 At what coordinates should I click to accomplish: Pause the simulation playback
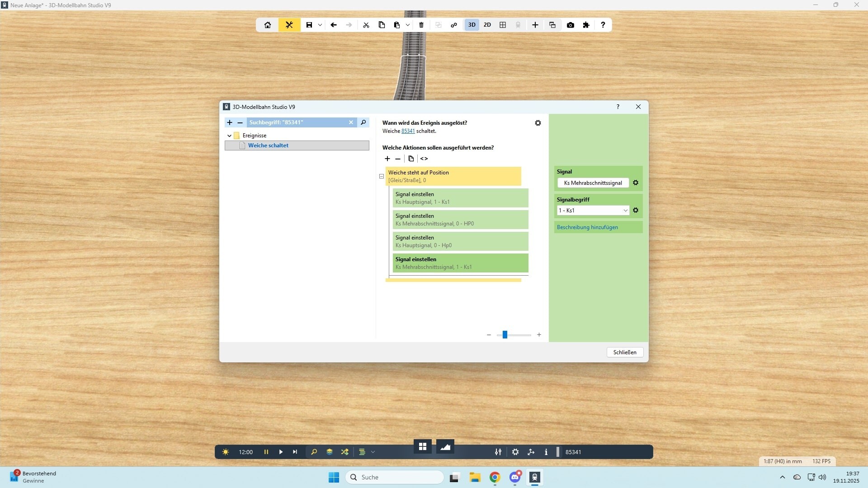pyautogui.click(x=266, y=452)
